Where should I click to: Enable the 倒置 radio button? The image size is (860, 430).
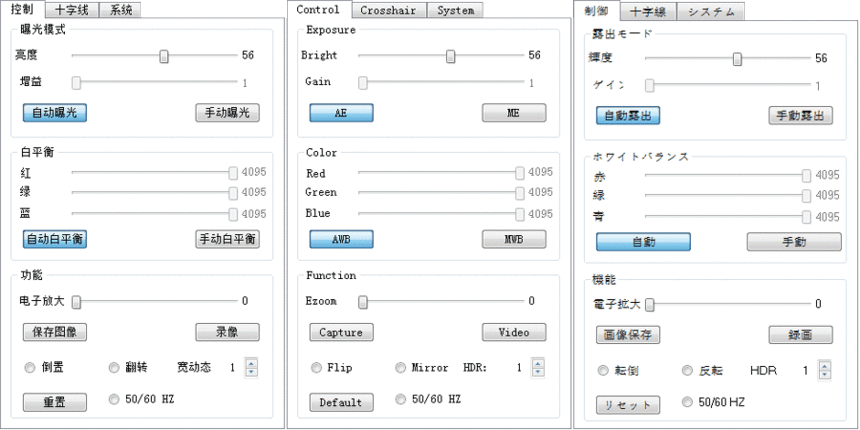click(x=30, y=368)
